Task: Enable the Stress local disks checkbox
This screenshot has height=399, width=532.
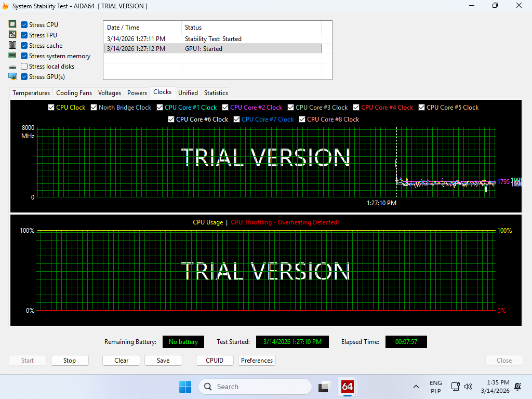Action: pyautogui.click(x=24, y=66)
